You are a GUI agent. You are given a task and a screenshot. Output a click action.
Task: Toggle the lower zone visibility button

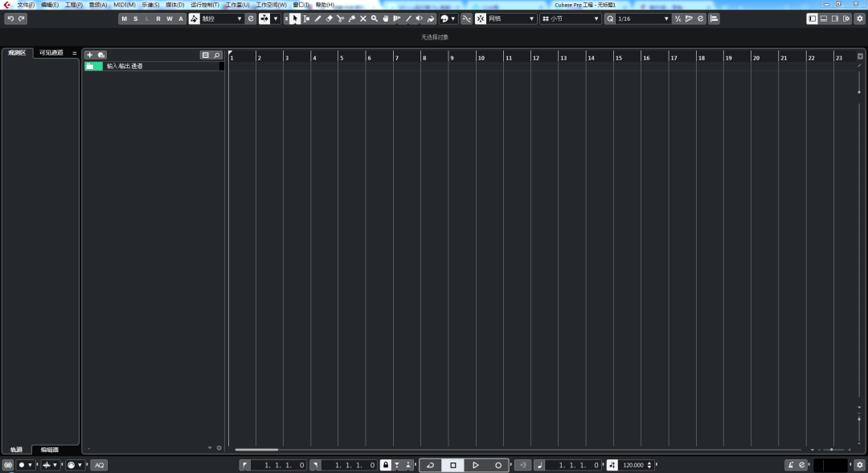(x=824, y=18)
